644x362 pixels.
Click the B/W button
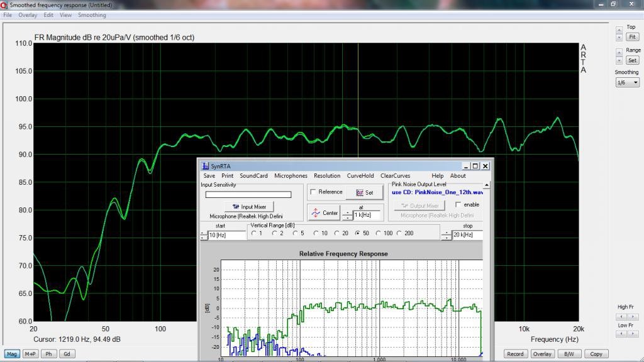tap(569, 354)
